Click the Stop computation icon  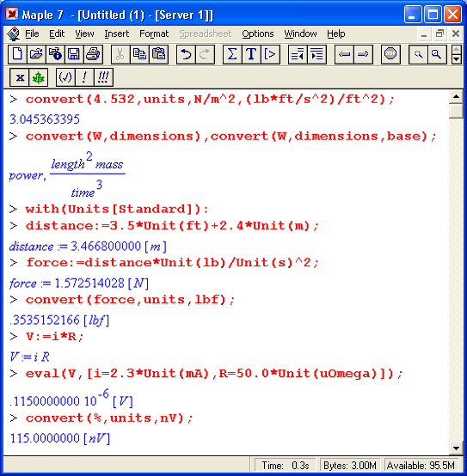tap(390, 55)
